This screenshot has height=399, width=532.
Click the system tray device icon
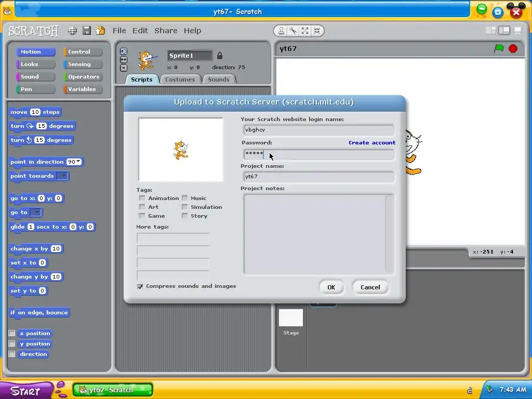tap(470, 390)
